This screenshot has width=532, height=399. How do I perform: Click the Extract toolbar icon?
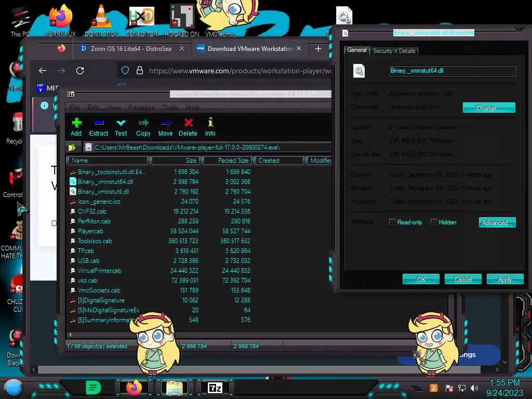99,127
